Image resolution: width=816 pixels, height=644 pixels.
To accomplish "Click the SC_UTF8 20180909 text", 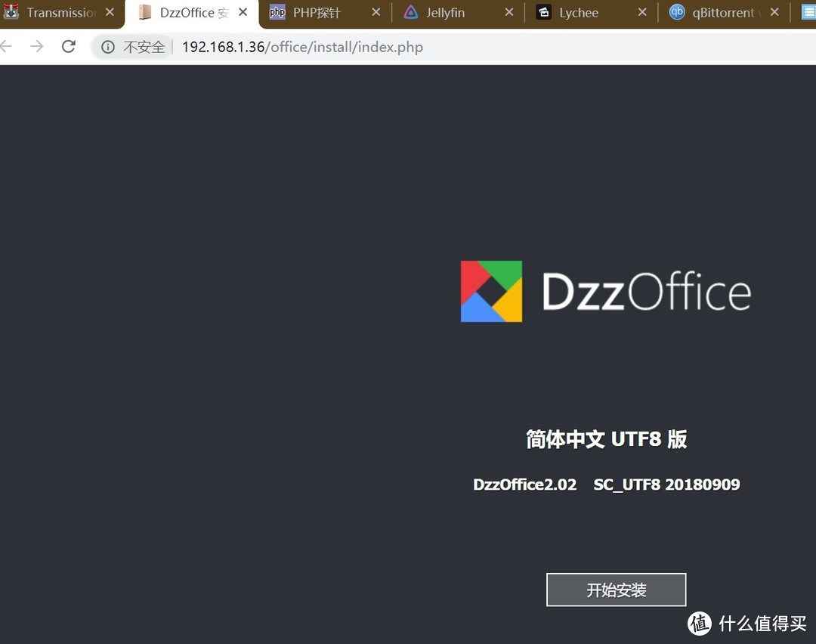I will pos(666,485).
